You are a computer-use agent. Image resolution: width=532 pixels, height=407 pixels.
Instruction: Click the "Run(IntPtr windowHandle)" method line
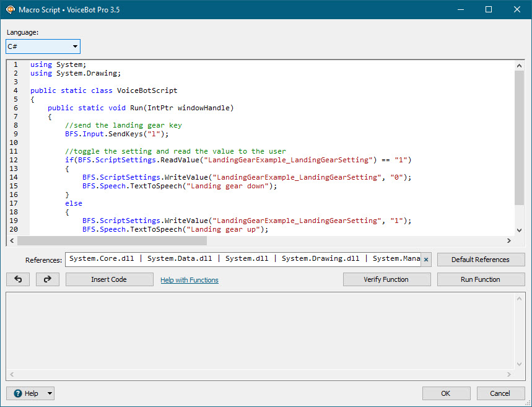141,108
